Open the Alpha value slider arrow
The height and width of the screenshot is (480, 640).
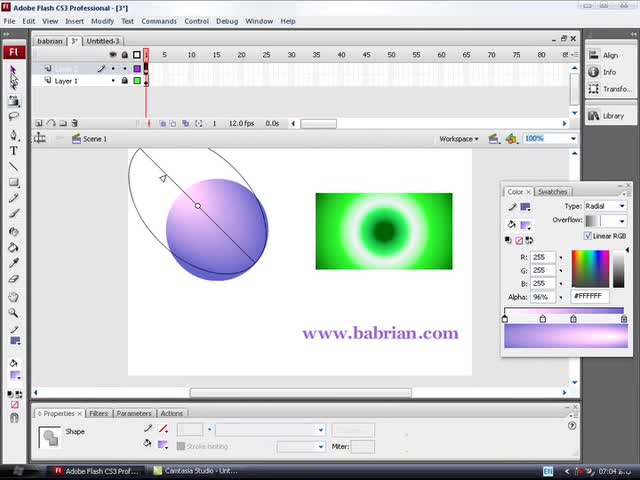[561, 297]
